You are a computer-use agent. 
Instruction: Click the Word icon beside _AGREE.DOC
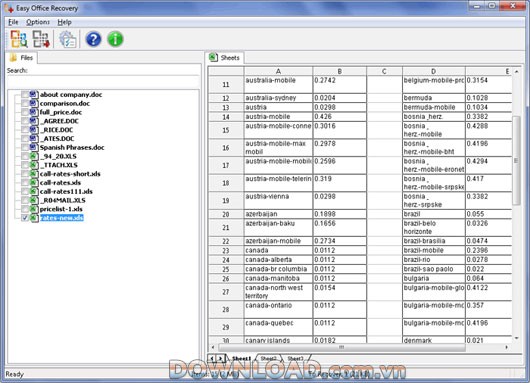pyautogui.click(x=33, y=121)
